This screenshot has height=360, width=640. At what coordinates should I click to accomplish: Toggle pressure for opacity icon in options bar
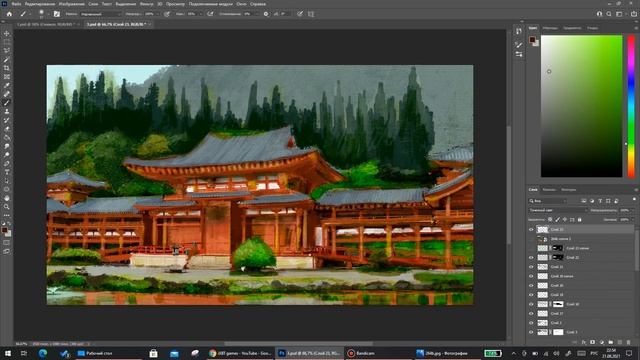coord(167,14)
